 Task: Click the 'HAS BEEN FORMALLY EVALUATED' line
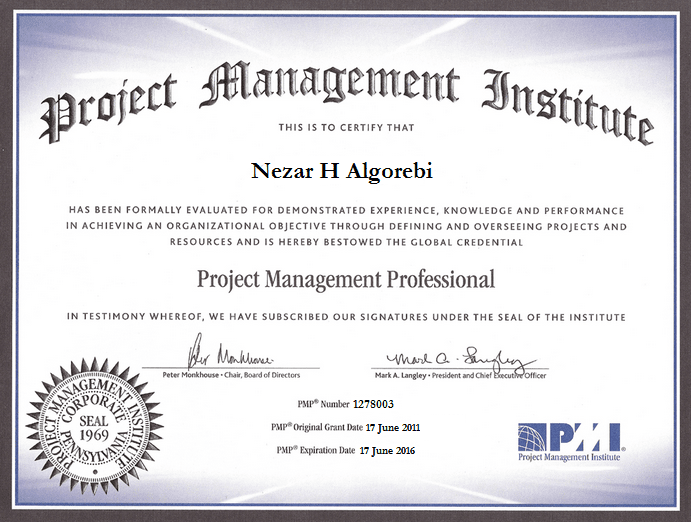tap(346, 211)
